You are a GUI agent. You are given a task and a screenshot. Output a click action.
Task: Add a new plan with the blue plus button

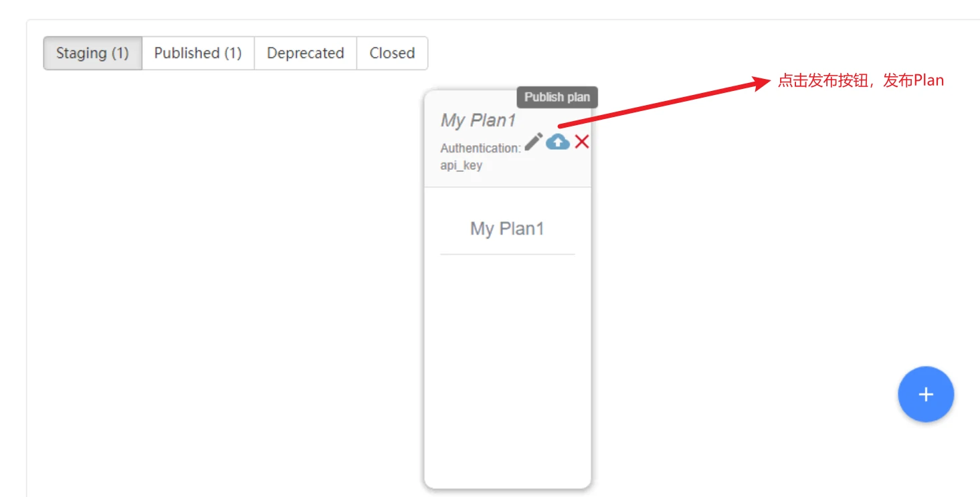pyautogui.click(x=926, y=395)
